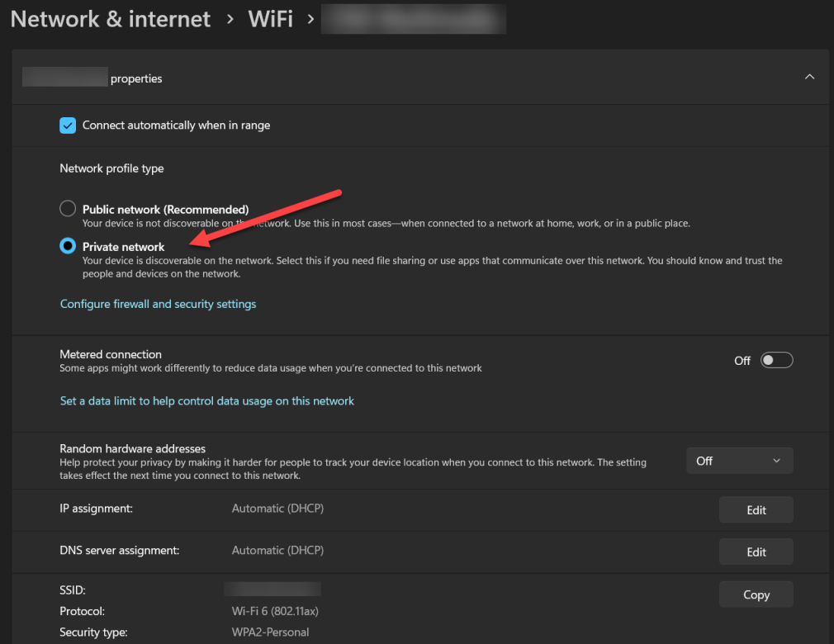Toggle the Metered connection switch
The width and height of the screenshot is (834, 644).
click(x=776, y=360)
